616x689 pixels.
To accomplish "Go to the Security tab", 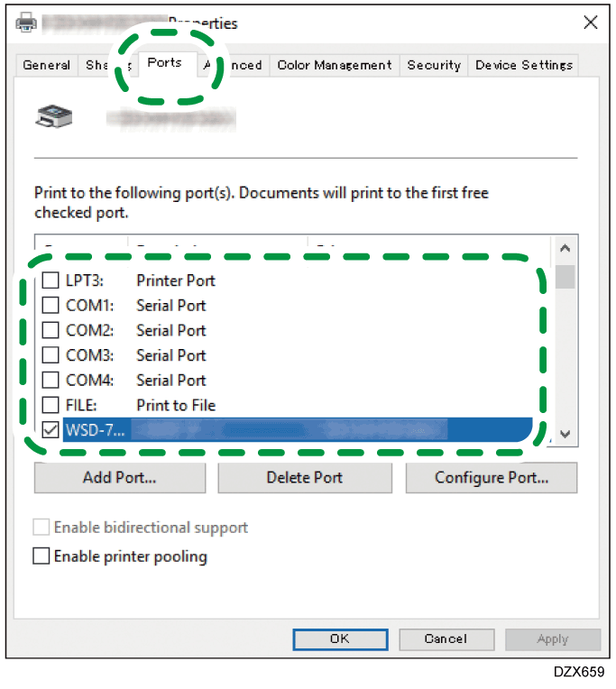I will tap(434, 65).
